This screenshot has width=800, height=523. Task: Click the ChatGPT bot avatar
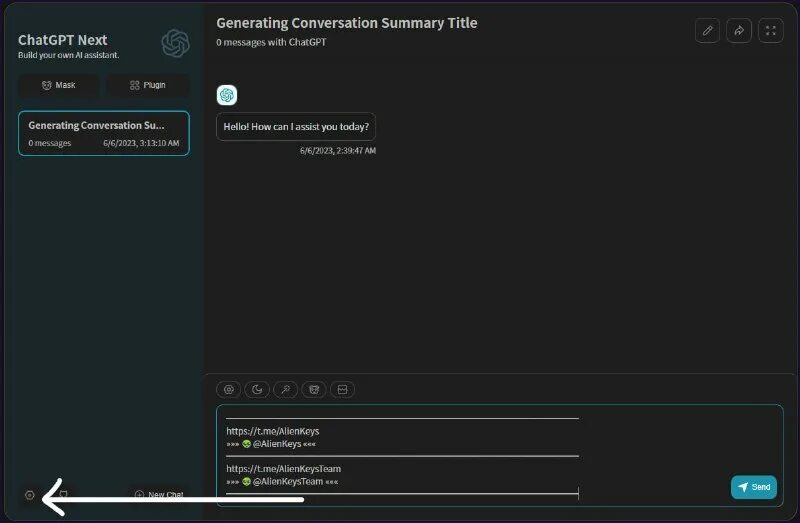[x=227, y=95]
